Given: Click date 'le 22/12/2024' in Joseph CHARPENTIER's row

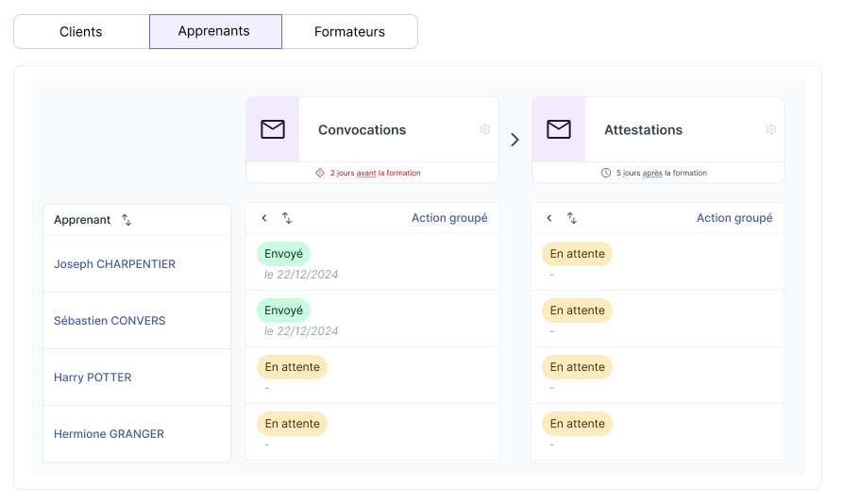Looking at the screenshot, I should [301, 275].
